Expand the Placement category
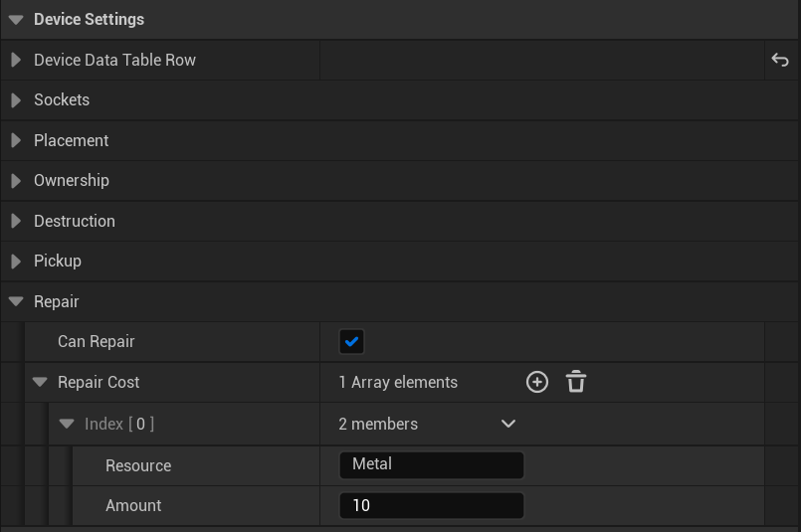Image resolution: width=801 pixels, height=532 pixels. [x=15, y=141]
